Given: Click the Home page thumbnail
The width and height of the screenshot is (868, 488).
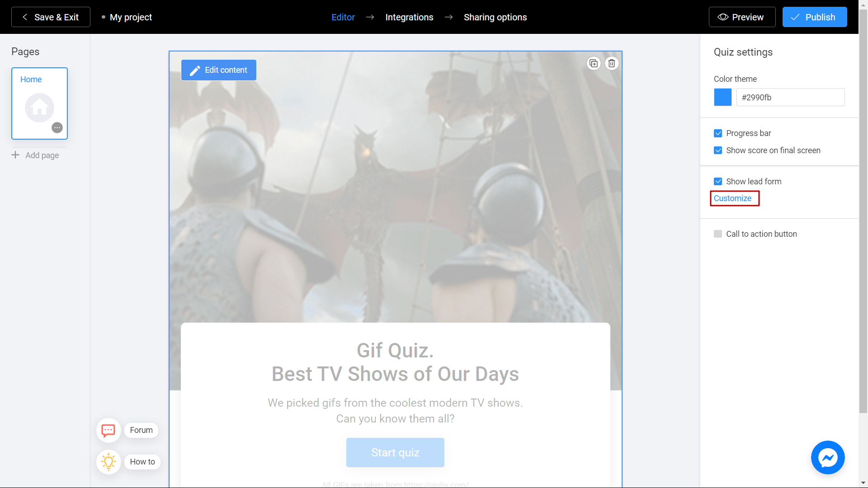Looking at the screenshot, I should (x=39, y=103).
